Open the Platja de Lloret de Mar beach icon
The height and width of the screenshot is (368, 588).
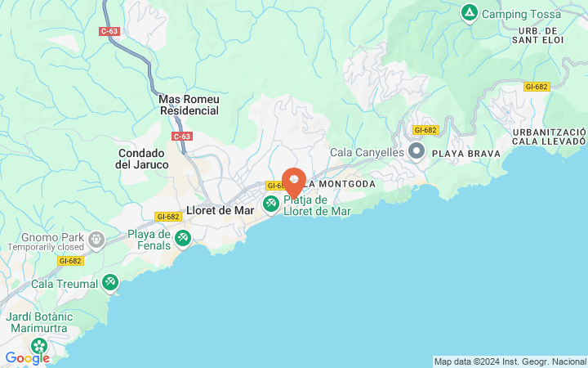pyautogui.click(x=271, y=205)
